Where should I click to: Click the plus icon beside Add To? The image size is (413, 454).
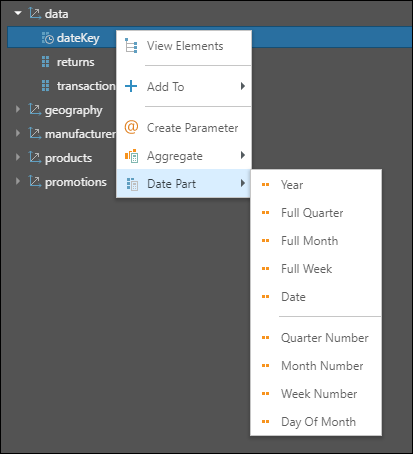[x=131, y=86]
